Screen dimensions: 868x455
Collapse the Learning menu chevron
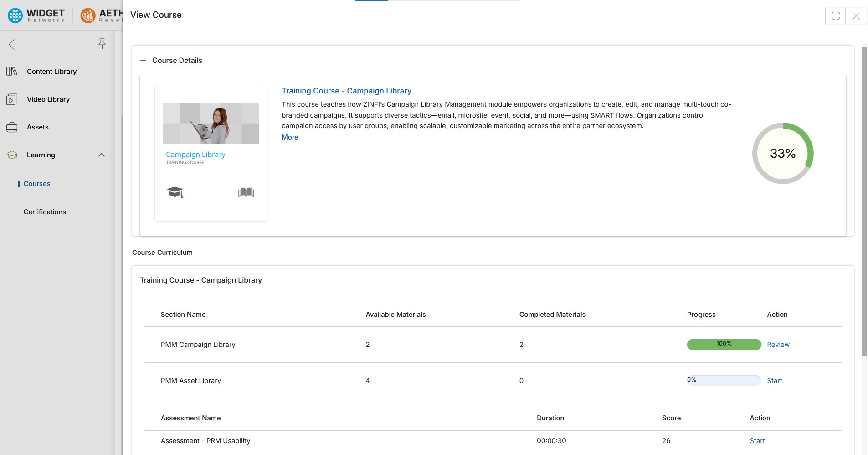pyautogui.click(x=102, y=155)
